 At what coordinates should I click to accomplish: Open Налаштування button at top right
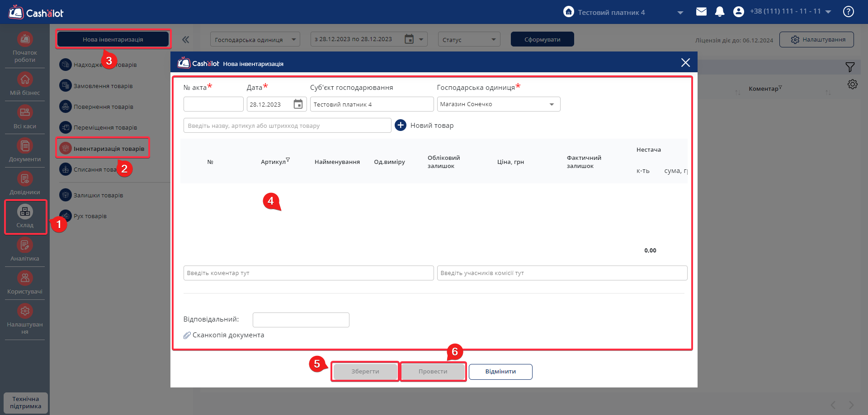pos(816,40)
